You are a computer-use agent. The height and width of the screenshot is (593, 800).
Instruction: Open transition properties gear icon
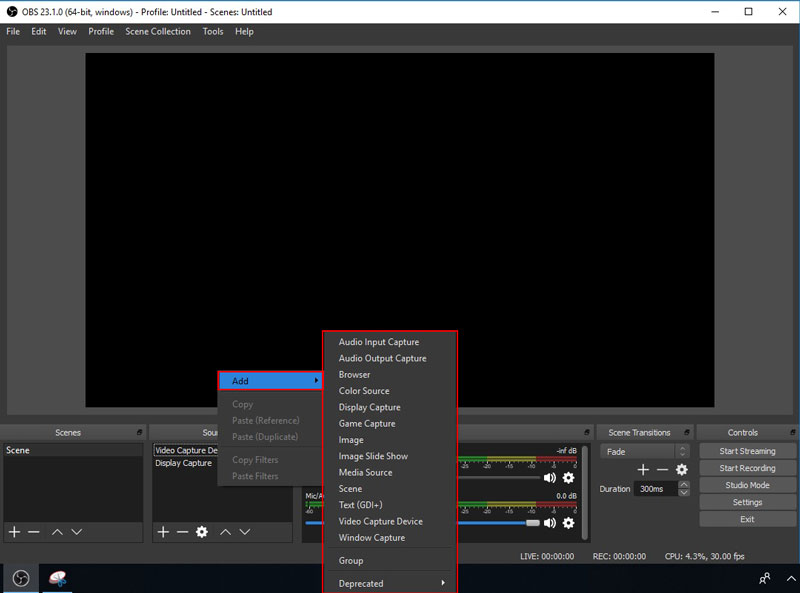[x=682, y=470]
